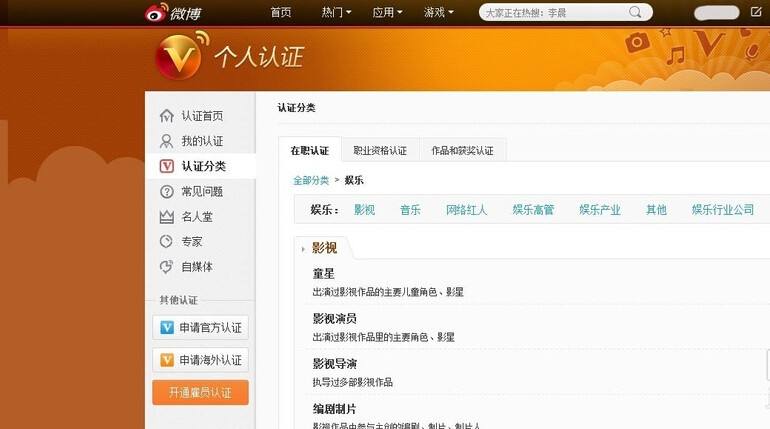Image resolution: width=770 pixels, height=429 pixels.
Task: Go to 首页 in top navigation
Action: click(281, 12)
